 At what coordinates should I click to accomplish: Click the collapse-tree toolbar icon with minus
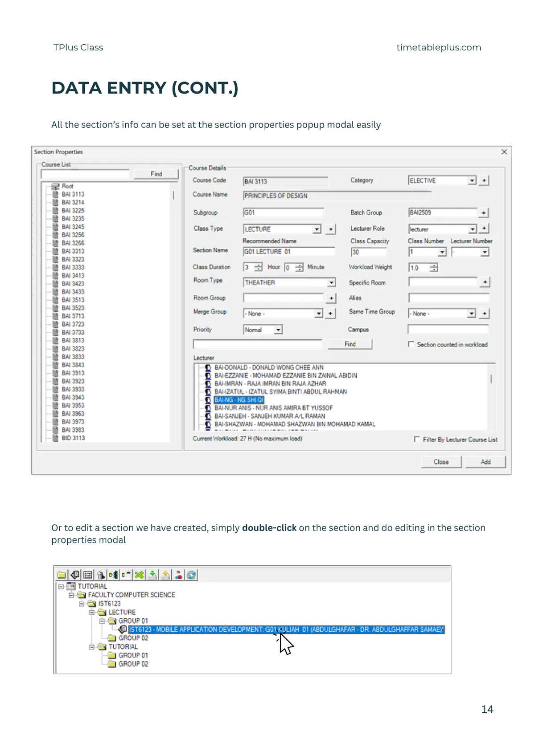point(127,575)
